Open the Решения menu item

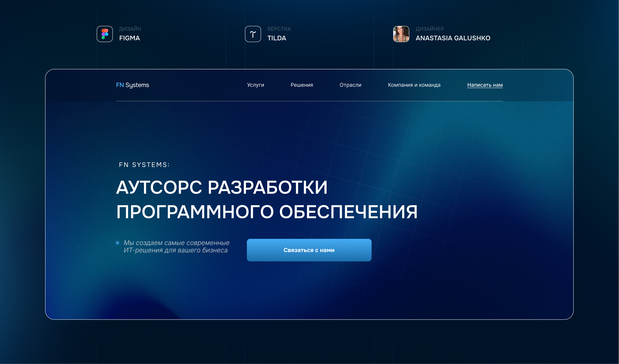coord(302,85)
